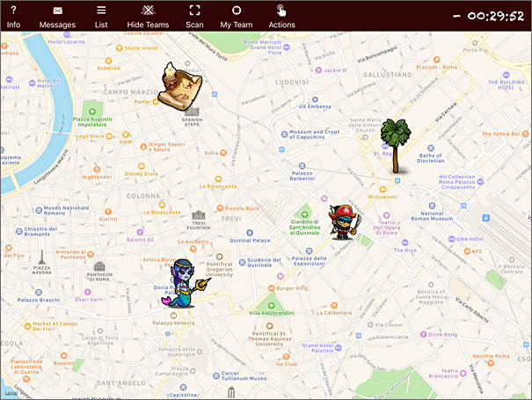The image size is (532, 400).
Task: Open the Legal link on map
Action: point(11,393)
